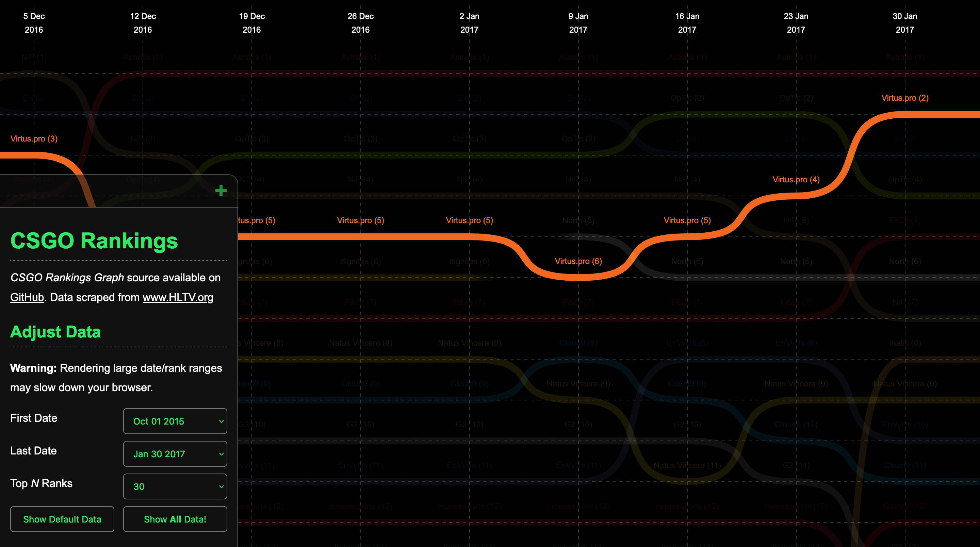Click the 23 Jan 2017 date header
This screenshot has height=547, width=980.
[796, 23]
